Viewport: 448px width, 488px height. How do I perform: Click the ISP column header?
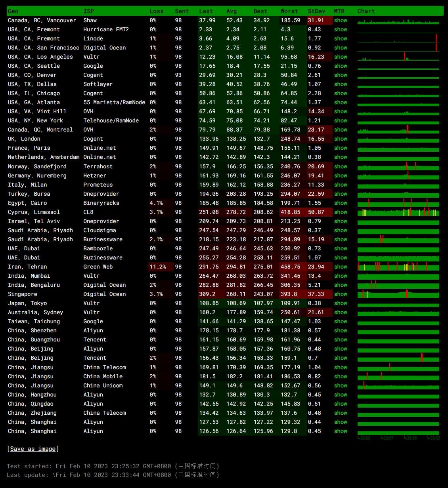[88, 11]
